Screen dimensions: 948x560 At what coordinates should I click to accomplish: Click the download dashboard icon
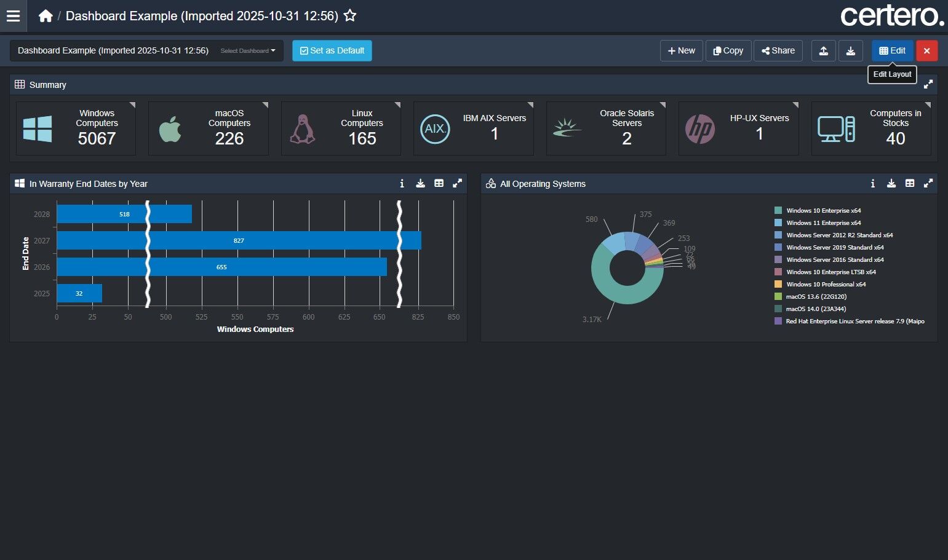850,50
